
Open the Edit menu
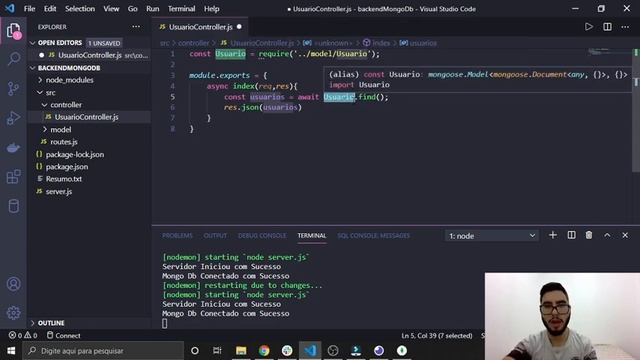tap(50, 9)
